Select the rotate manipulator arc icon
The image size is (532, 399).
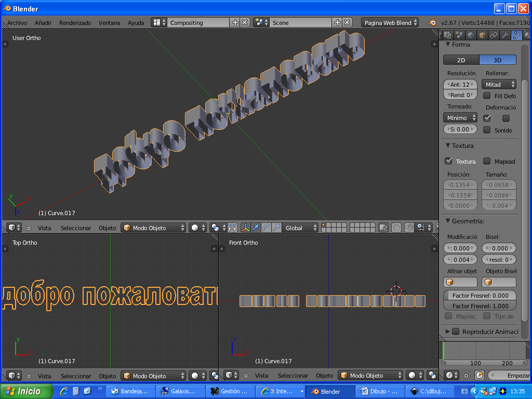coord(266,228)
